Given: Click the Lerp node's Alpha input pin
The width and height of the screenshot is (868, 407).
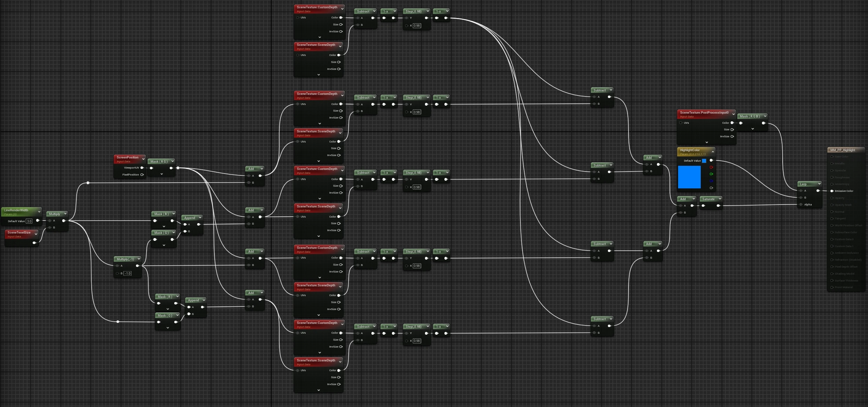Looking at the screenshot, I should 801,204.
